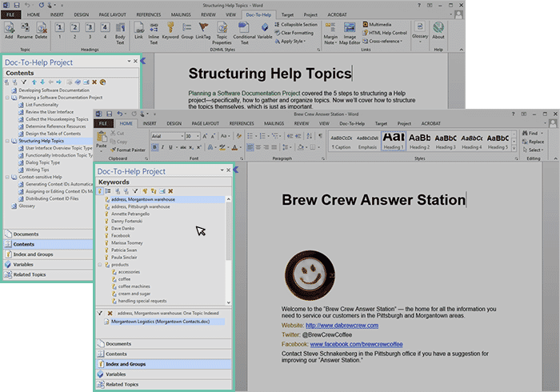560x392 pixels.
Task: Toggle show paragraph marks
Action: point(320,136)
